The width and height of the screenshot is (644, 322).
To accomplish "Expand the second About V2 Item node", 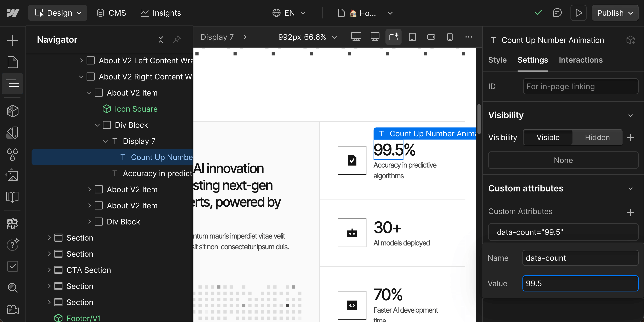I will [90, 189].
